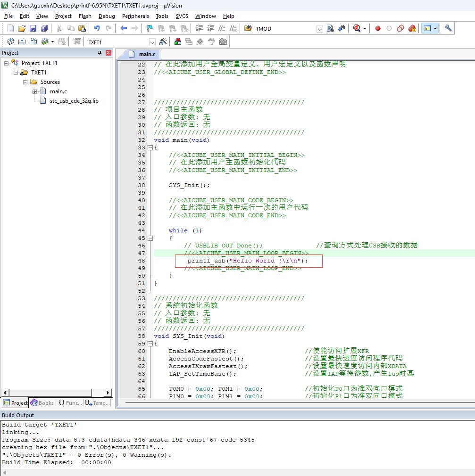Image resolution: width=475 pixels, height=476 pixels.
Task: Click scroll left arrow in Project panel
Action: click(5, 393)
